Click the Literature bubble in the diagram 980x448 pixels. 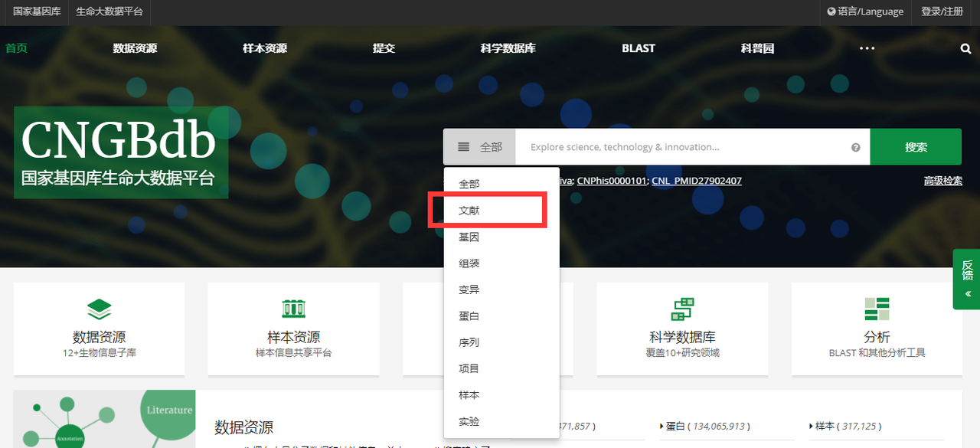[x=169, y=410]
